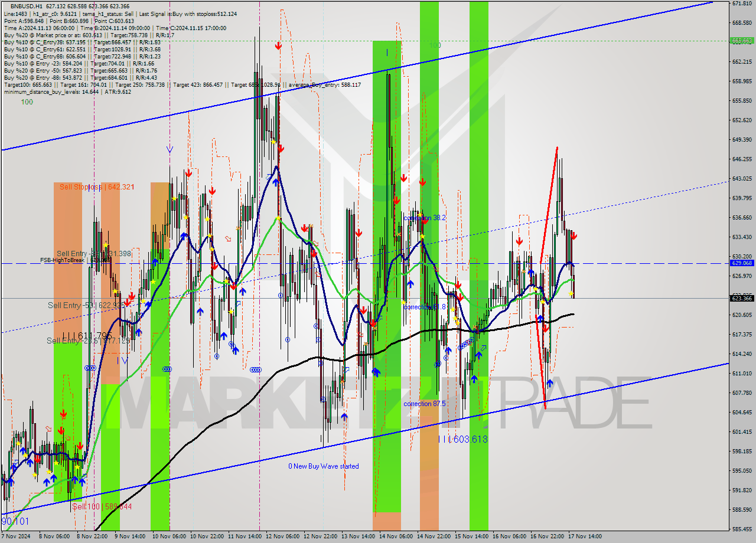Select the '0 New Buy Wave started' annotation
This screenshot has height=543, width=756.
(x=323, y=466)
